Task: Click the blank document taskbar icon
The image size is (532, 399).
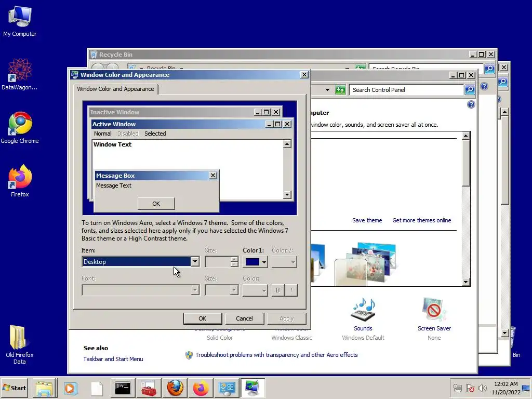Action: coord(97,388)
